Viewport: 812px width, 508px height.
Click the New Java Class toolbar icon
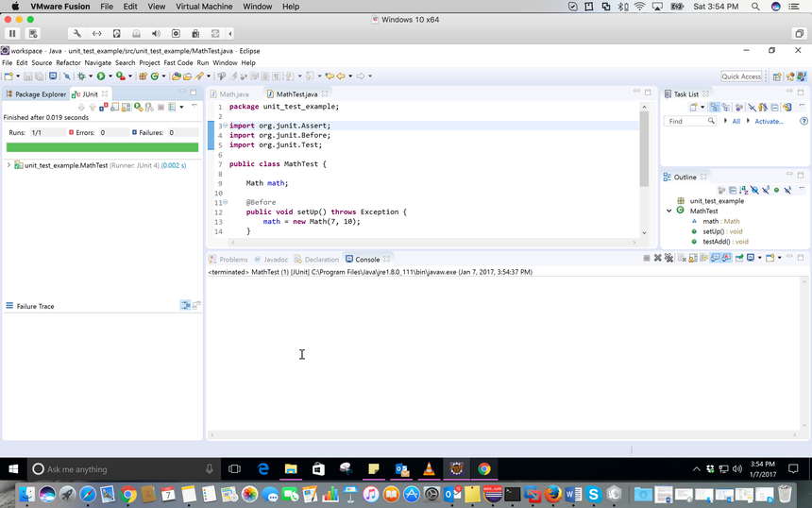coord(153,76)
